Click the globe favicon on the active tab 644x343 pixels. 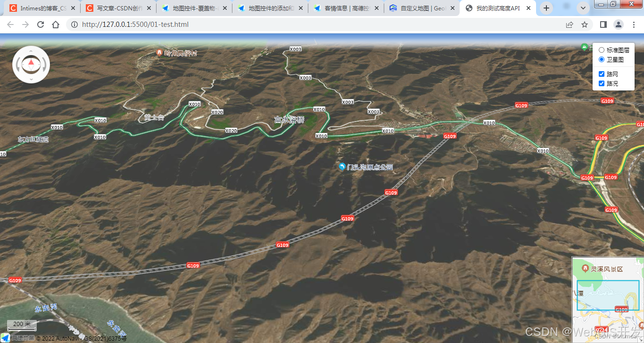[469, 8]
